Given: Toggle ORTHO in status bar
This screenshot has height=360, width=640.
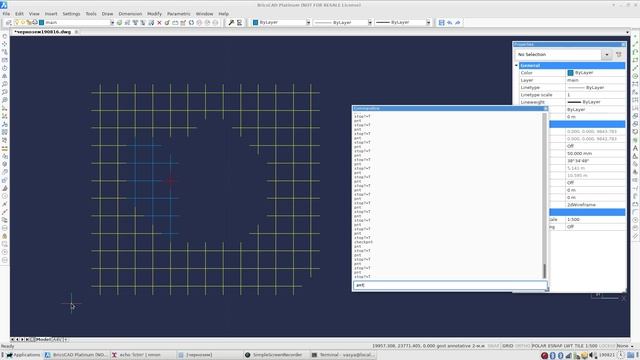Looking at the screenshot, I should pos(522,346).
